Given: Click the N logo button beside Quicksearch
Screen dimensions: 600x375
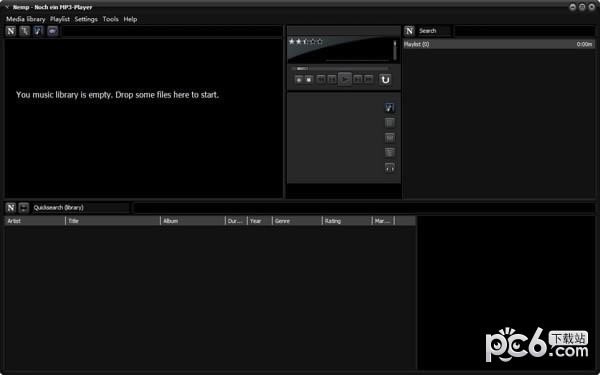Looking at the screenshot, I should click(11, 207).
